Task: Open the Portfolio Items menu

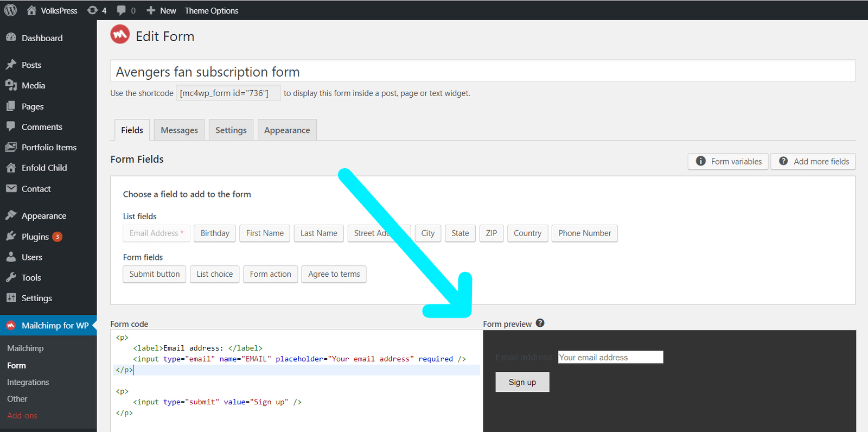Action: 48,147
